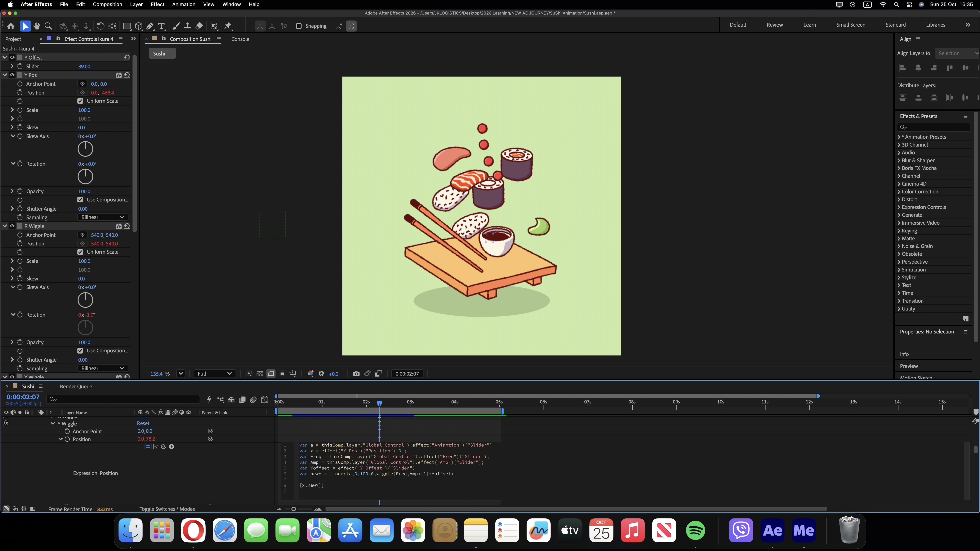Image resolution: width=980 pixels, height=551 pixels.
Task: Click the Sushi composition breadcrumb button
Action: 162,54
